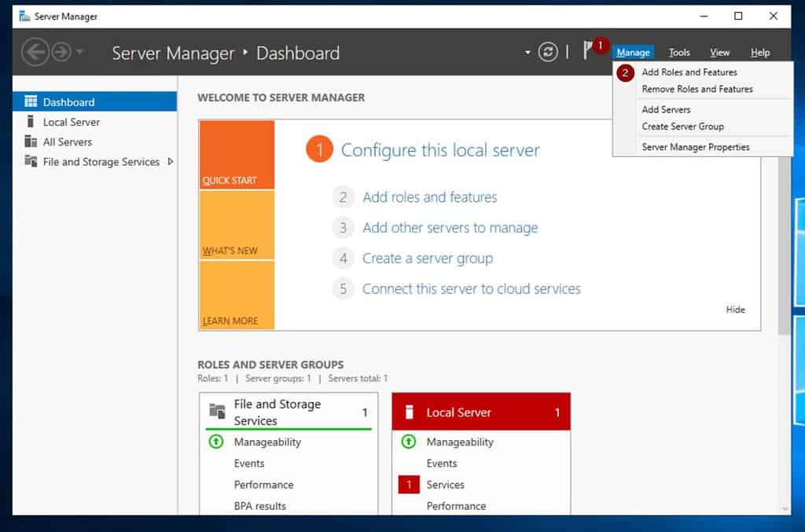Open the Tools menu

(x=679, y=53)
